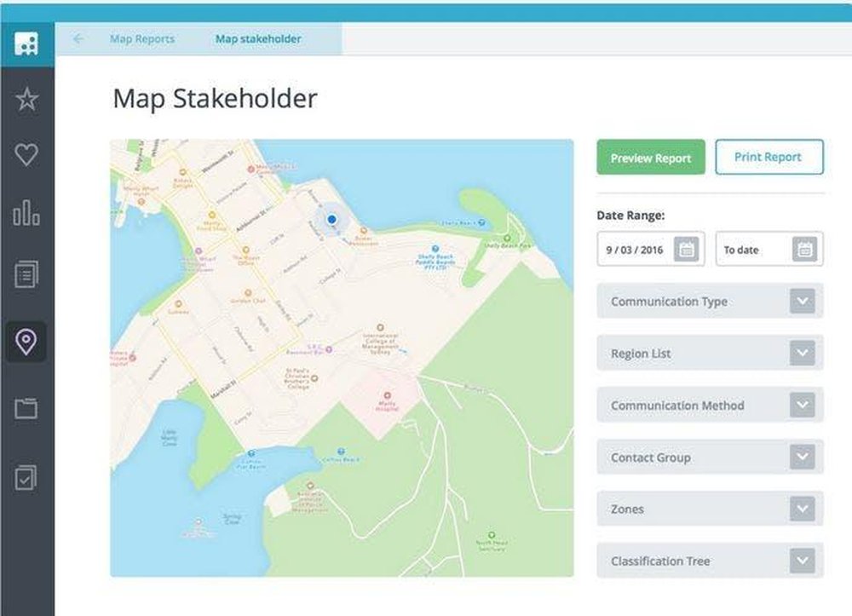Click the Map Stakeholder page heading

click(215, 99)
